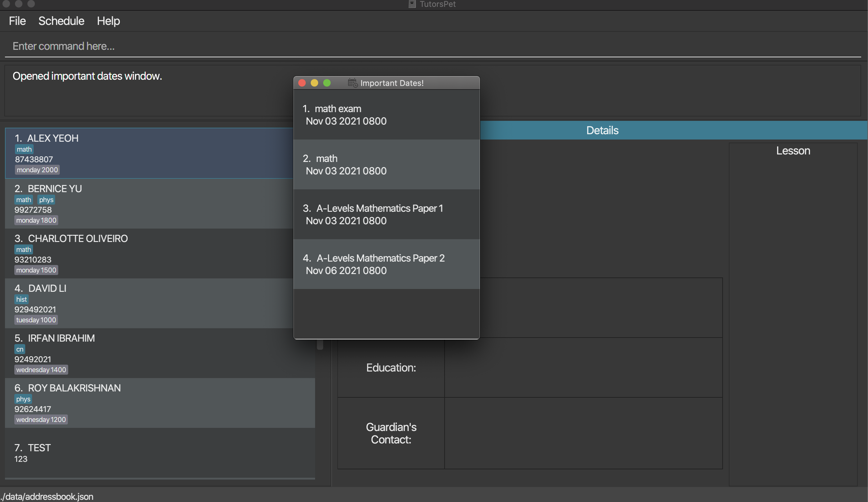Screen dimensions: 868x502
Task: Click Irfan Ibrahim's cn tag
Action: pyautogui.click(x=20, y=349)
